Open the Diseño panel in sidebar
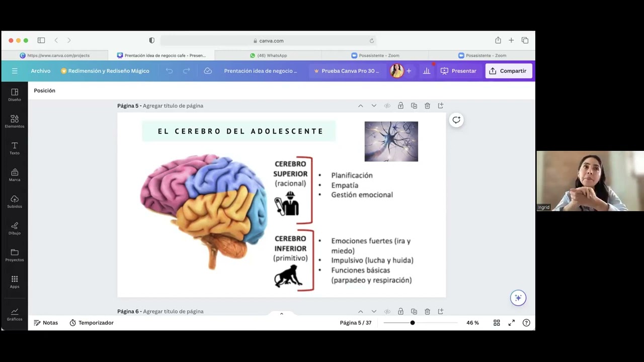Image resolution: width=644 pixels, height=362 pixels. point(15,95)
